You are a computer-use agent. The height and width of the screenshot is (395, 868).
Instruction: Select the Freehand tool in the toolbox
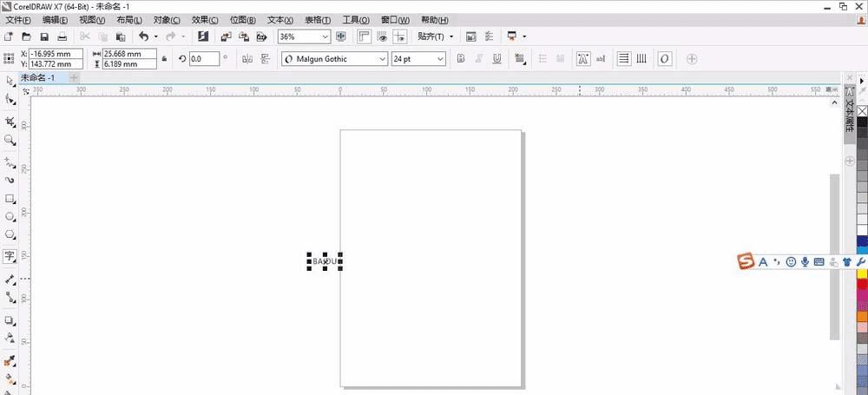point(10,162)
